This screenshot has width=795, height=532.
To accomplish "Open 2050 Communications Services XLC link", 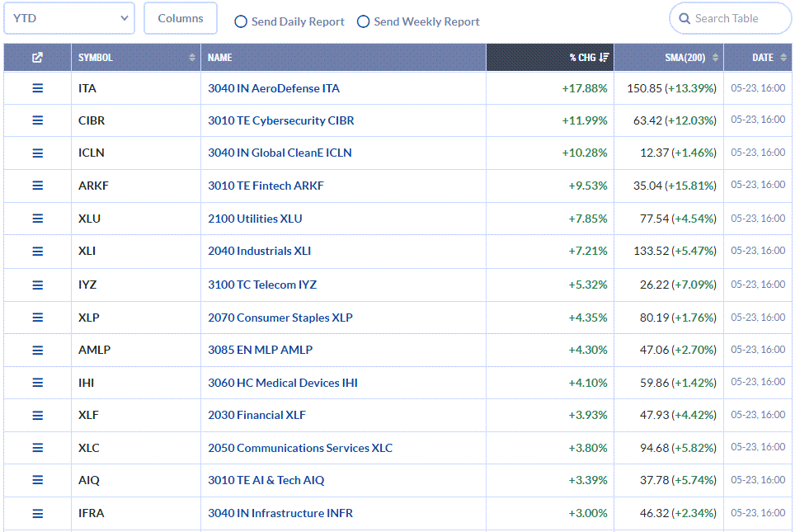I will (x=300, y=448).
